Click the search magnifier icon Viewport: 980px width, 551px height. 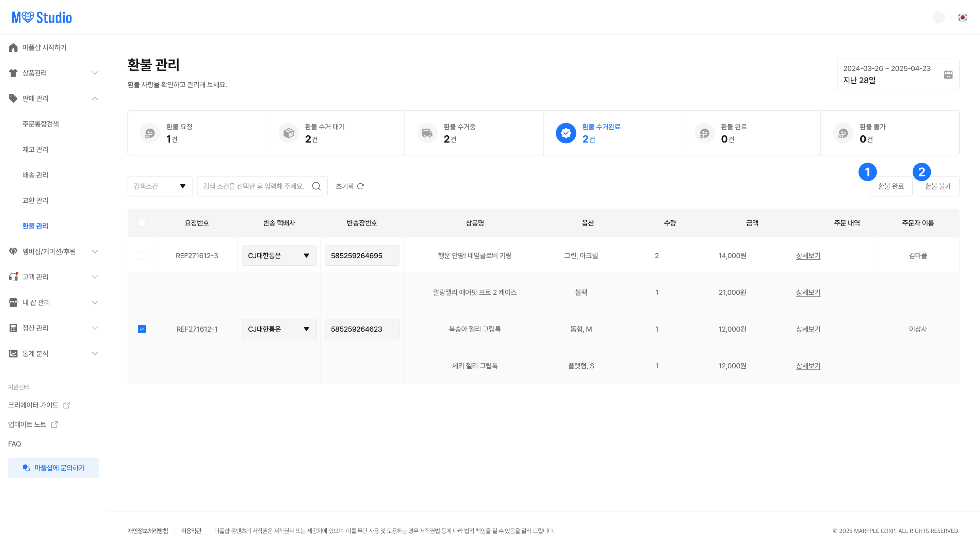coord(316,186)
